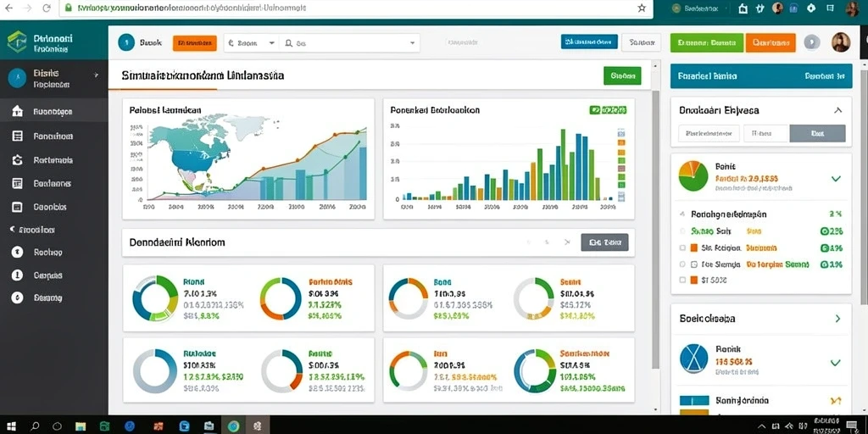The image size is (868, 434).
Task: Open the Windows Start menu
Action: [10, 426]
